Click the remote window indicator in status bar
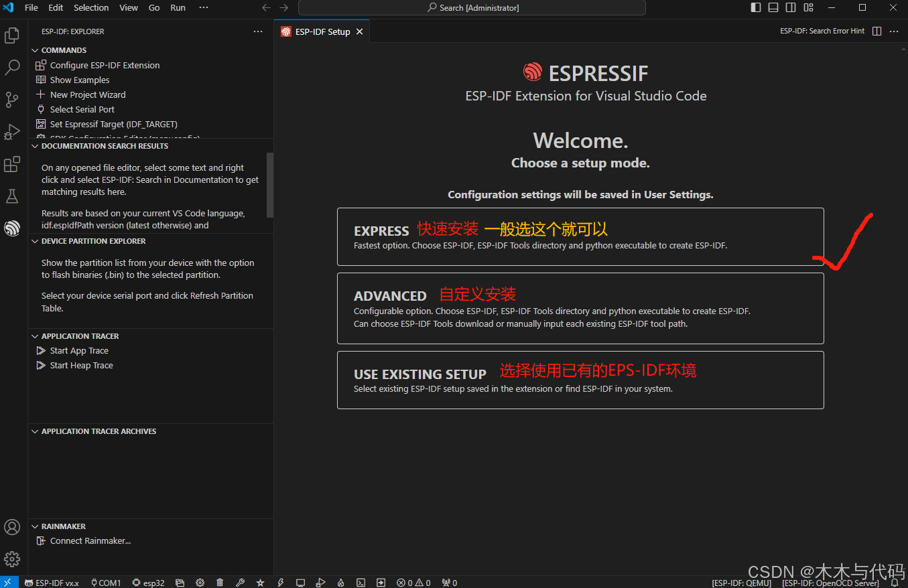 [x=9, y=583]
